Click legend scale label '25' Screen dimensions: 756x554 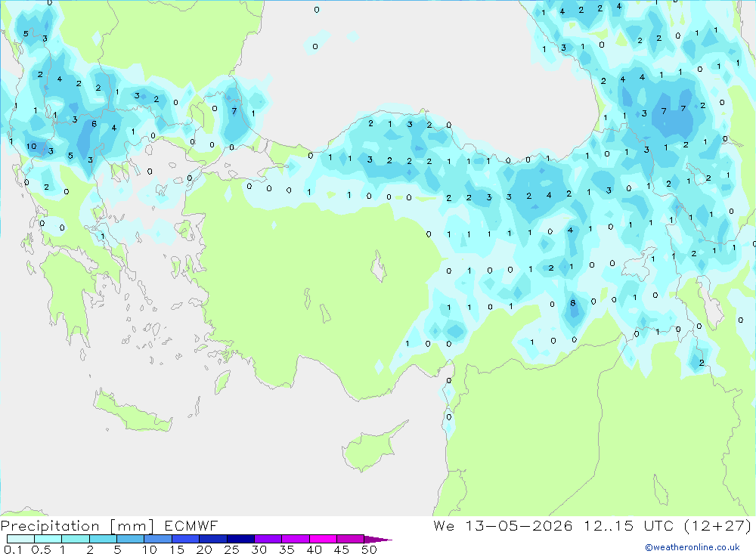click(232, 549)
